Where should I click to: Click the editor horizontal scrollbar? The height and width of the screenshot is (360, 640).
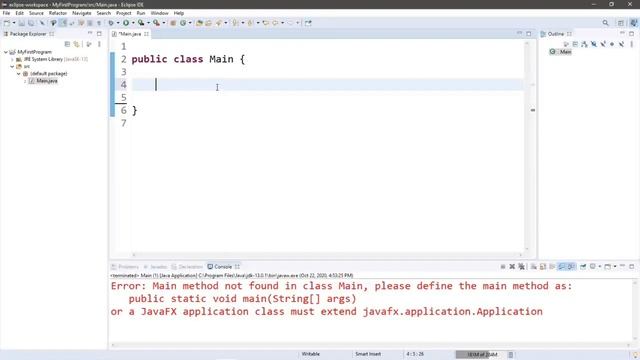coord(328,255)
